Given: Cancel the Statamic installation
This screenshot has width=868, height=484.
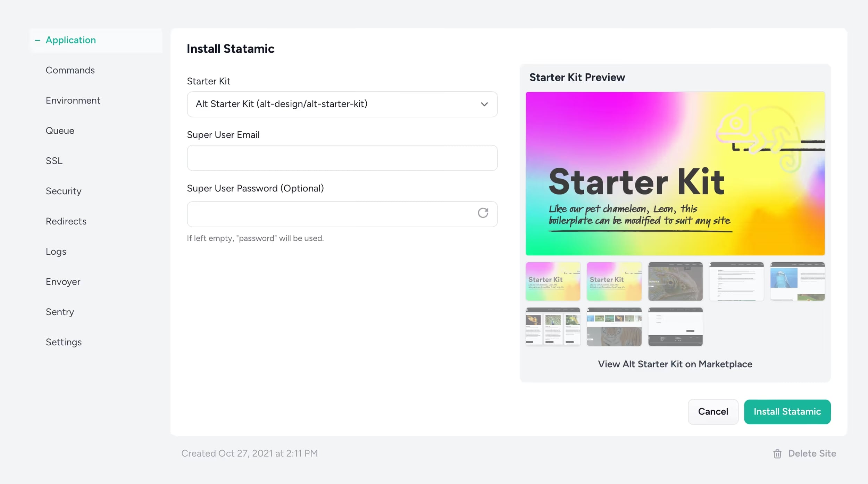Looking at the screenshot, I should pos(713,412).
